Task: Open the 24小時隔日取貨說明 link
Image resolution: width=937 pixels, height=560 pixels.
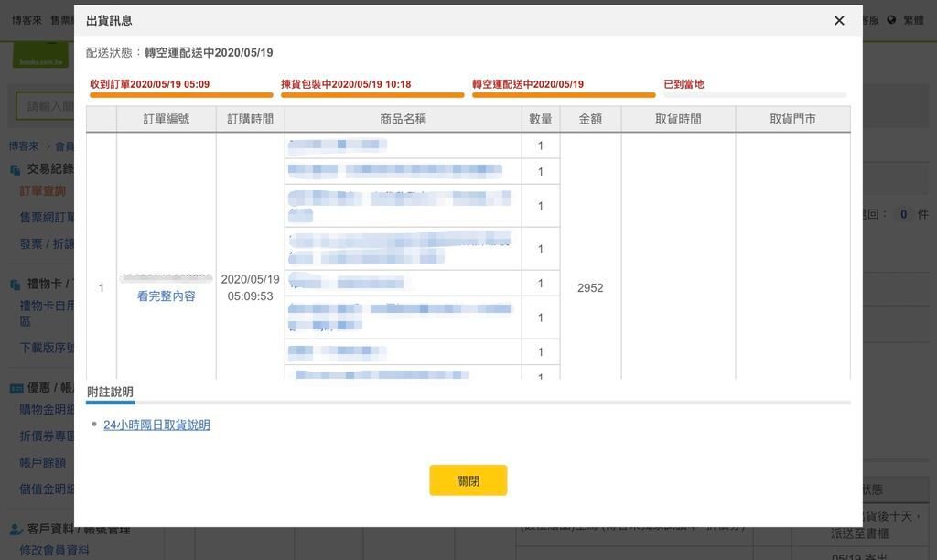Action: tap(156, 425)
